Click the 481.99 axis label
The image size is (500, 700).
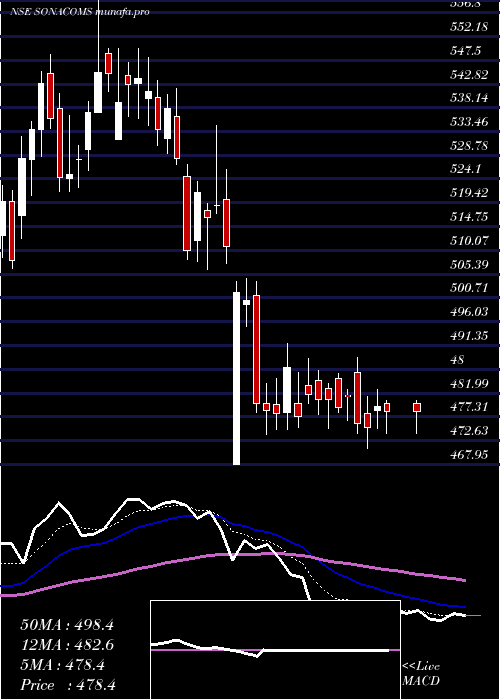coord(469,383)
